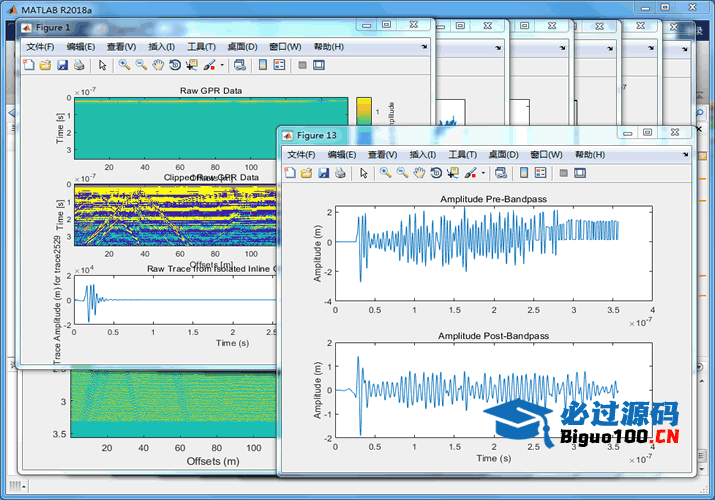The width and height of the screenshot is (715, 500).
Task: Print figure icon in Figure 13 toolbar
Action: 340,173
